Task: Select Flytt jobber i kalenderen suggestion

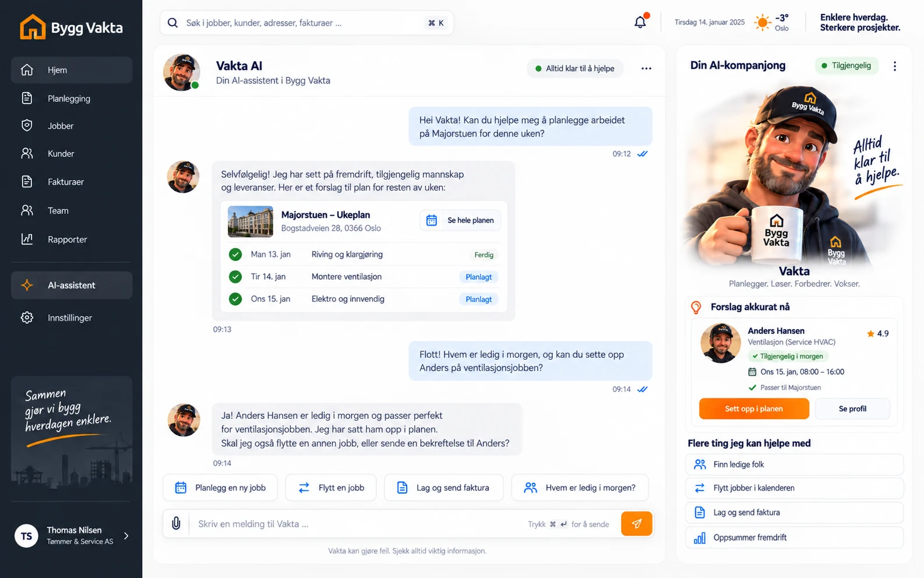Action: (x=794, y=488)
